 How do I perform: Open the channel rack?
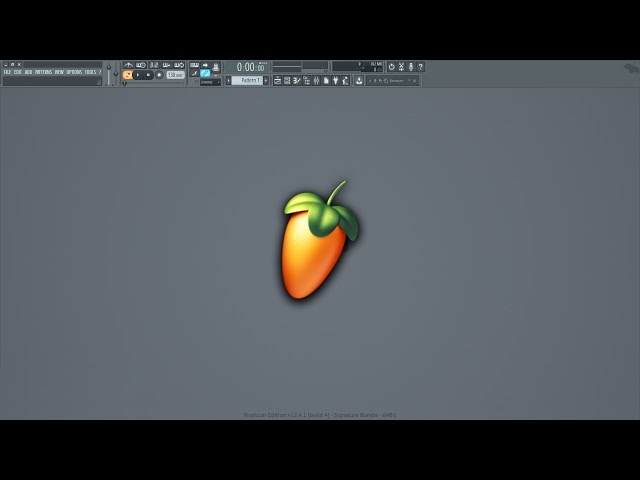(x=287, y=80)
